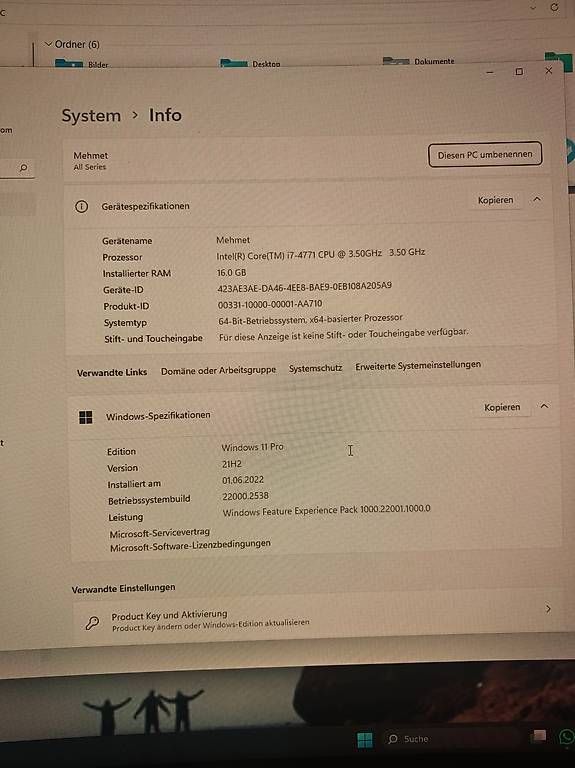
Task: Select Systemtyp value 64-Bit-Betriebssystem text
Action: coord(311,319)
